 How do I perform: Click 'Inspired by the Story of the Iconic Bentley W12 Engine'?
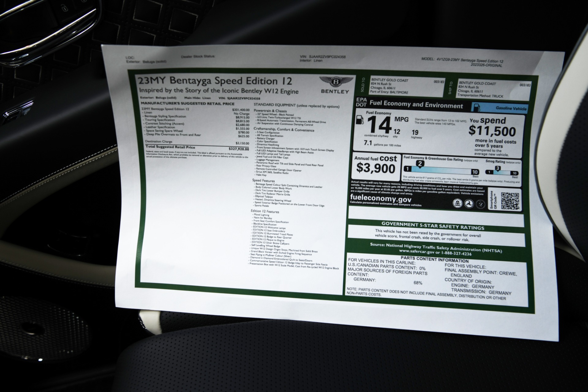[x=218, y=91]
